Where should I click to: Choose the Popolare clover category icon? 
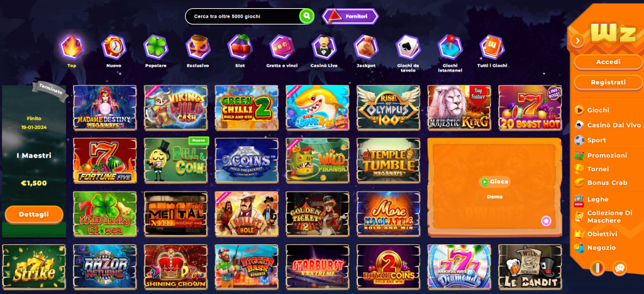pyautogui.click(x=156, y=46)
